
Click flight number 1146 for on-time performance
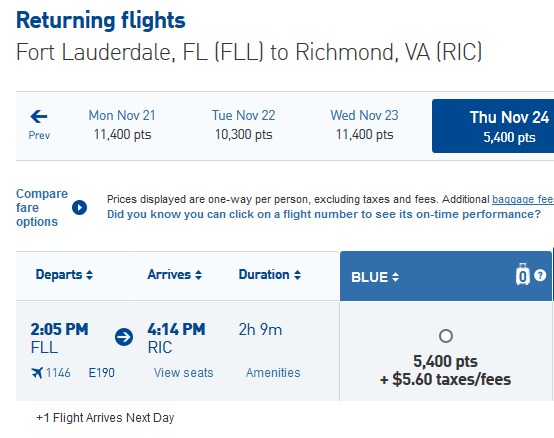point(58,373)
